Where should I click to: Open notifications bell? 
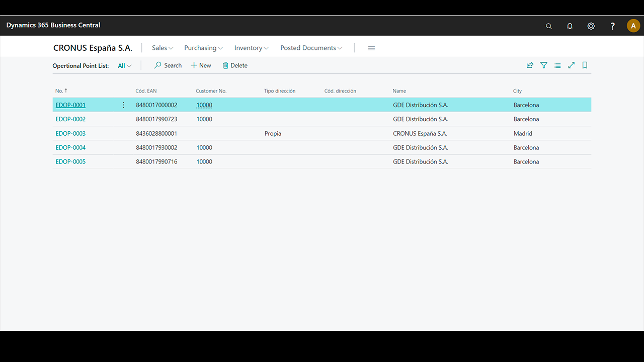pos(570,26)
